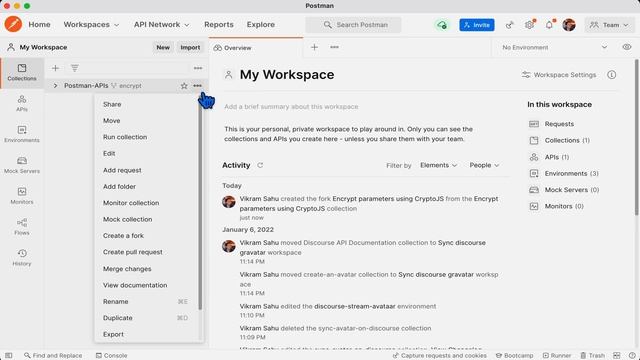The image size is (640, 360).
Task: Open Runner from status bar
Action: tap(557, 356)
